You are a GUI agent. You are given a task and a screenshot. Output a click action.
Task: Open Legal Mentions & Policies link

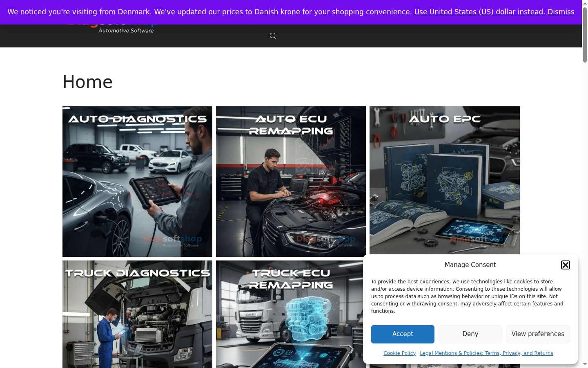pyautogui.click(x=486, y=353)
